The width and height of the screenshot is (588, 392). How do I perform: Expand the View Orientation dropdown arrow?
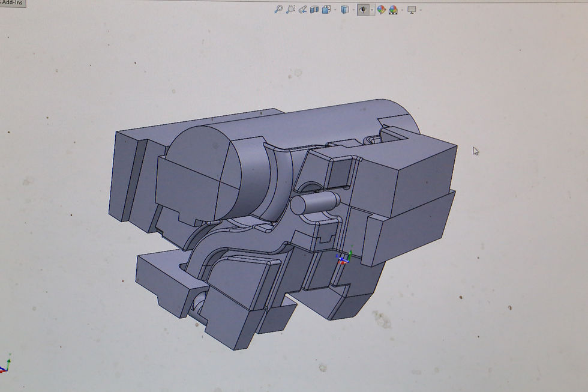coord(335,10)
